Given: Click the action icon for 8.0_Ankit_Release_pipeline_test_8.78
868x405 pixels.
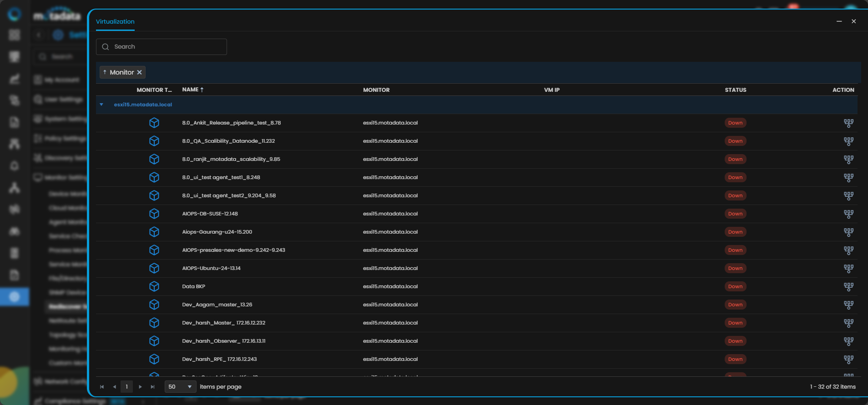Looking at the screenshot, I should point(848,123).
